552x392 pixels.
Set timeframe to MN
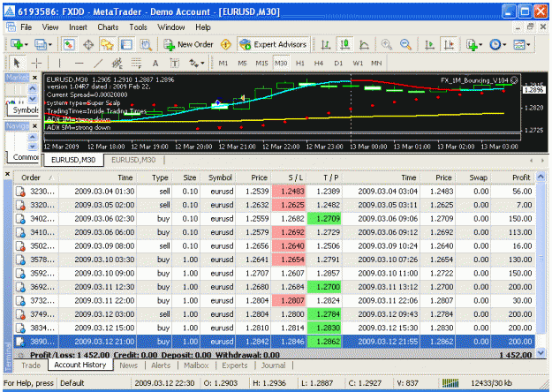click(x=376, y=64)
